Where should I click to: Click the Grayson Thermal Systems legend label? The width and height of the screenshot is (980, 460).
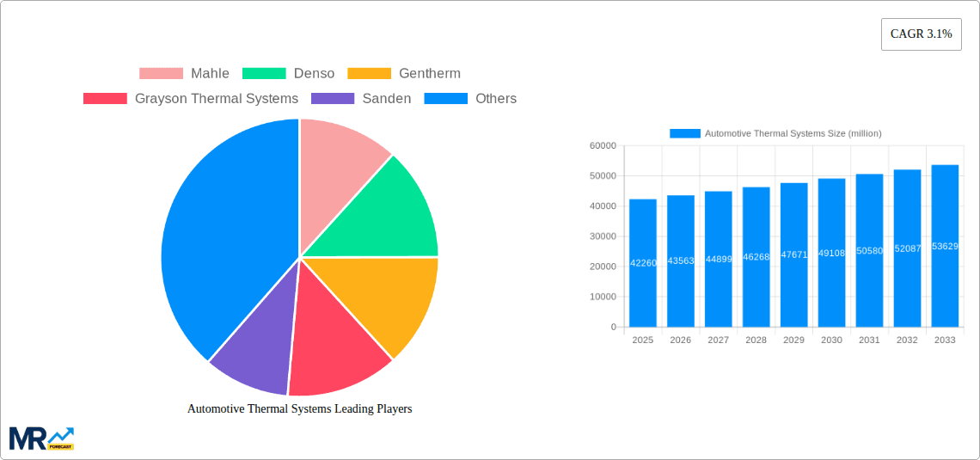coord(217,99)
